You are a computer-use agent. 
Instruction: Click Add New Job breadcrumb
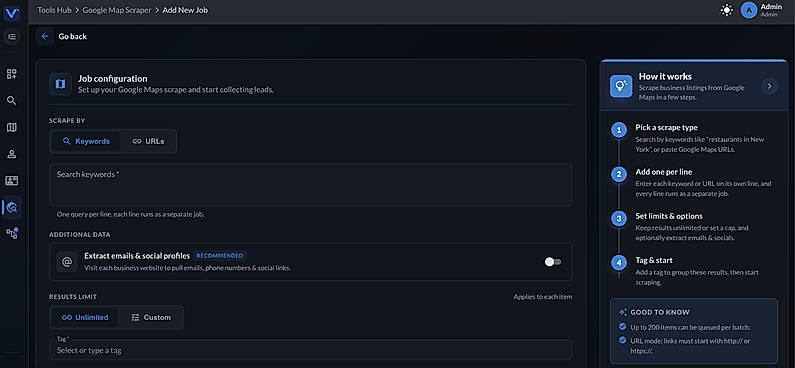click(185, 10)
